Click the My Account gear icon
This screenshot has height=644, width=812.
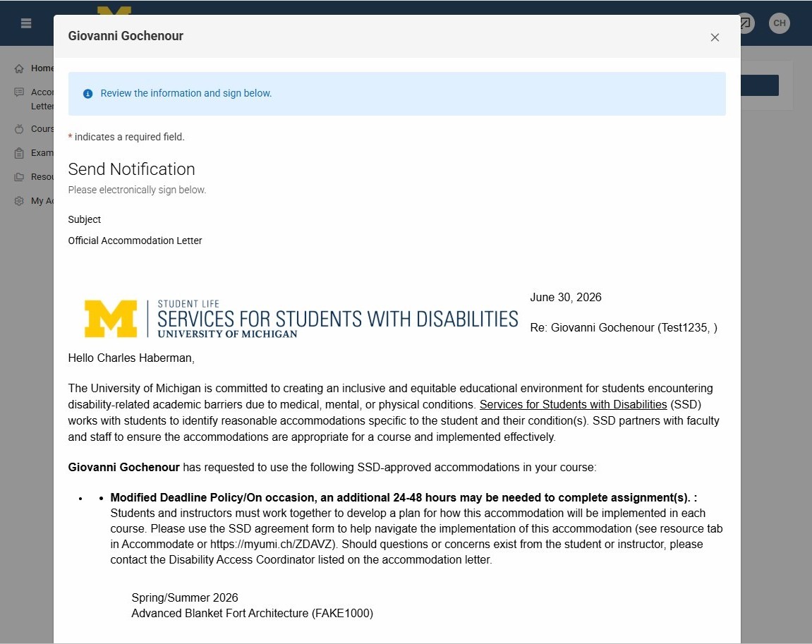(x=19, y=201)
